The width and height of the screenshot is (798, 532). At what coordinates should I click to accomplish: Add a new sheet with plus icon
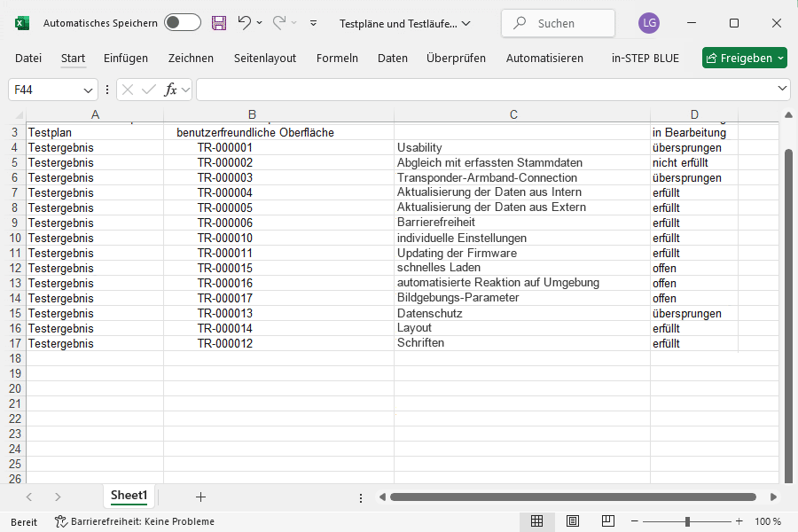point(200,497)
